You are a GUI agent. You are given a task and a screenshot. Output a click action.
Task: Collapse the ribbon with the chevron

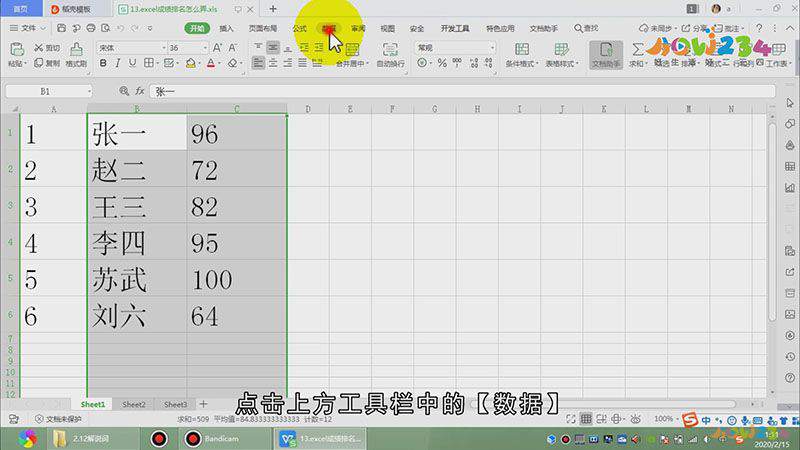tap(791, 28)
